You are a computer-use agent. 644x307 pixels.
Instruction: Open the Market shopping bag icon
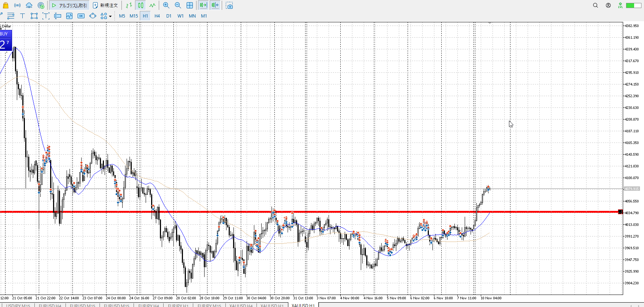pos(5,5)
